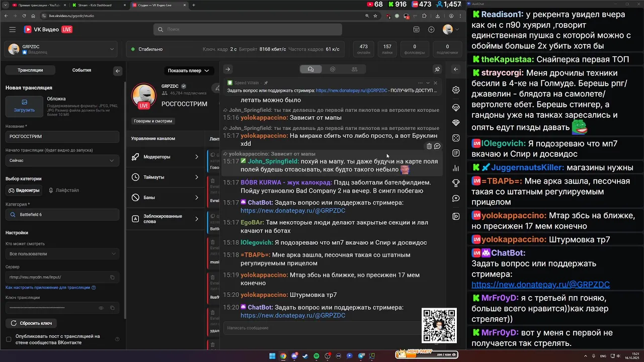Click the filled diamond sidebar icon
Viewport: 644px width, 362px height.
[x=456, y=123]
